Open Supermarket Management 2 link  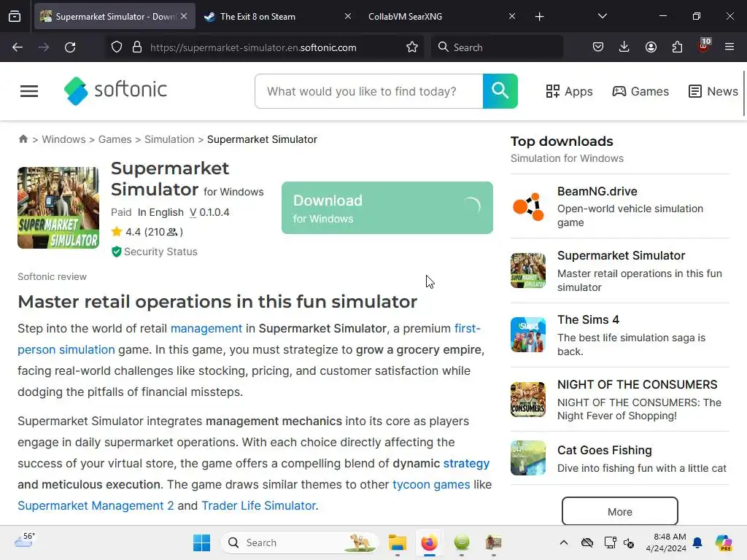tap(96, 505)
